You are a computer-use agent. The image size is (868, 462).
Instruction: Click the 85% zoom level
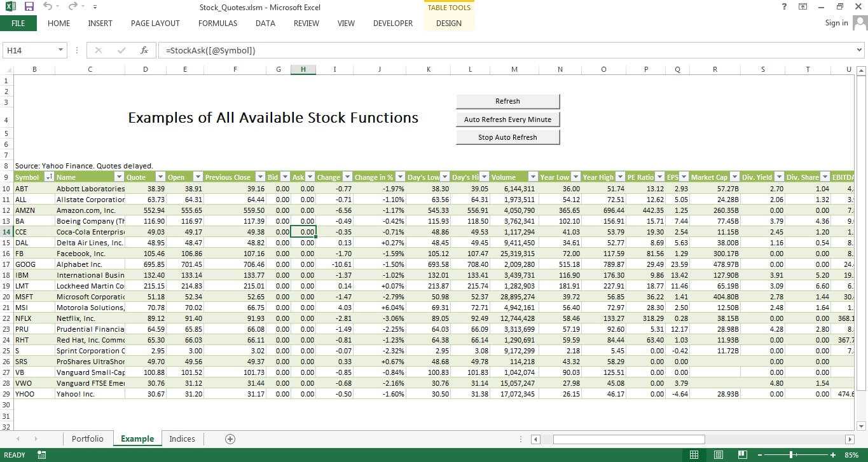point(851,455)
